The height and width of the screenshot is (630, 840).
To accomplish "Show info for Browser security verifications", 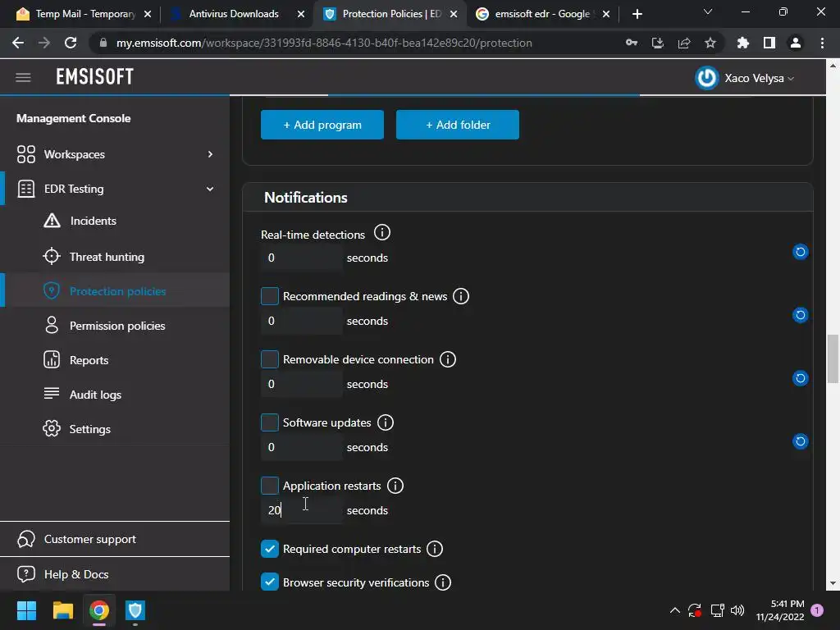I will pyautogui.click(x=443, y=582).
